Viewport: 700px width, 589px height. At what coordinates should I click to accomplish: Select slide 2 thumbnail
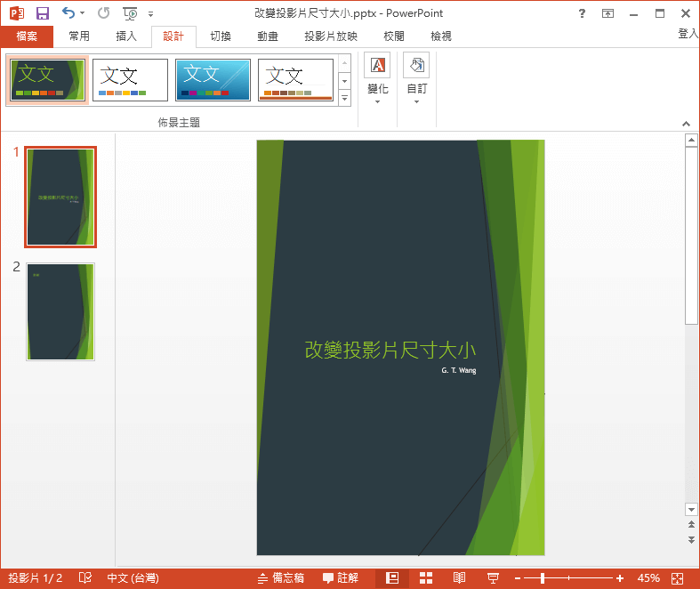60,311
